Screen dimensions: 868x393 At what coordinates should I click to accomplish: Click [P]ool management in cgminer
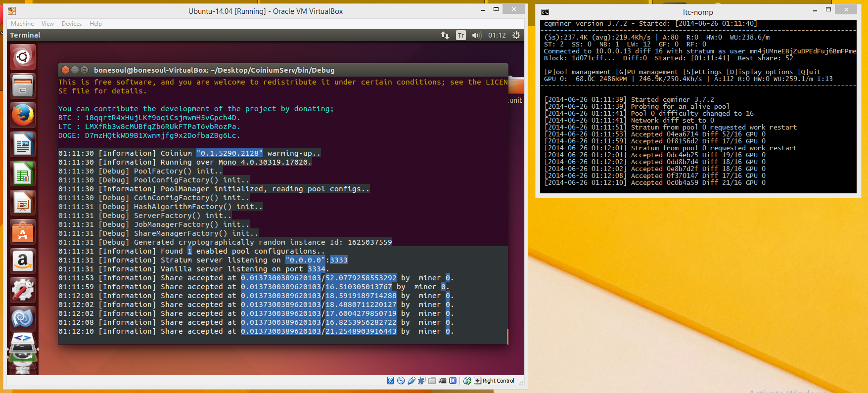pyautogui.click(x=578, y=72)
